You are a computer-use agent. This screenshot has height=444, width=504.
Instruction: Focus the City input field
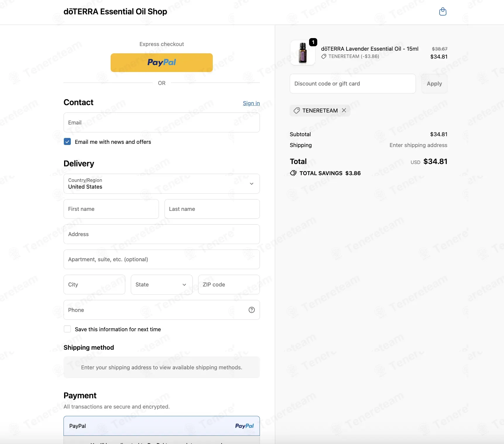click(x=95, y=285)
